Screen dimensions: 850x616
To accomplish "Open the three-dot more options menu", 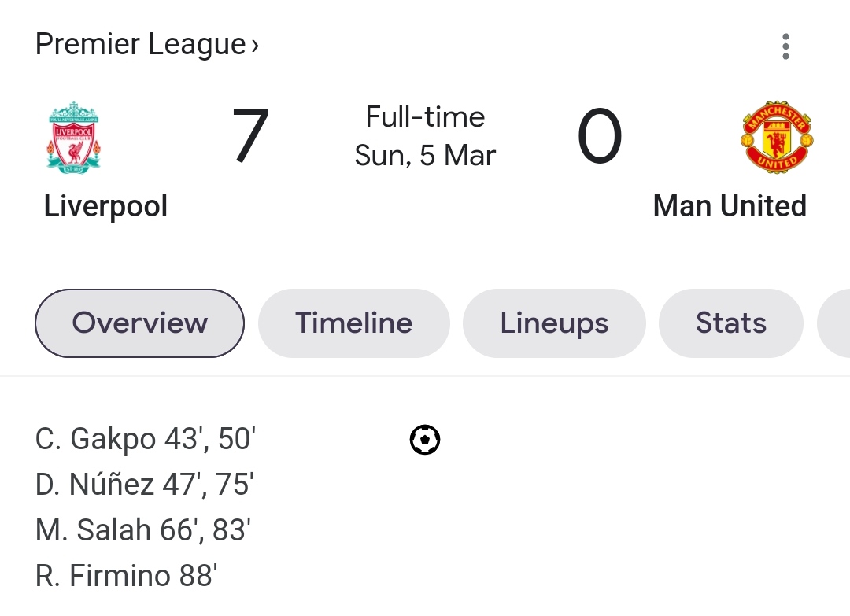I will pos(785,47).
